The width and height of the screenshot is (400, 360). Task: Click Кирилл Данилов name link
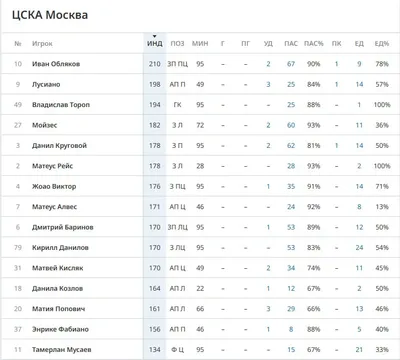(x=60, y=248)
